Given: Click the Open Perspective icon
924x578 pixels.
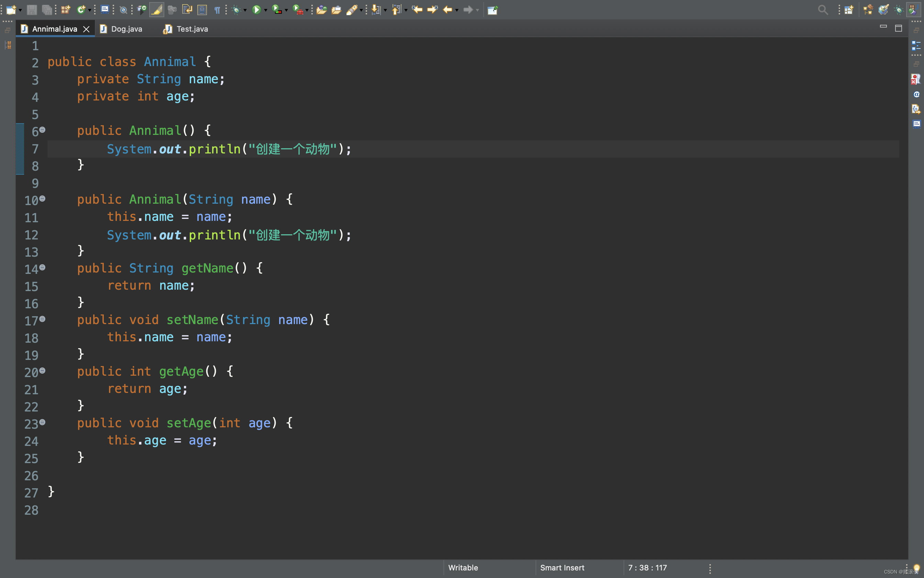Looking at the screenshot, I should point(849,10).
